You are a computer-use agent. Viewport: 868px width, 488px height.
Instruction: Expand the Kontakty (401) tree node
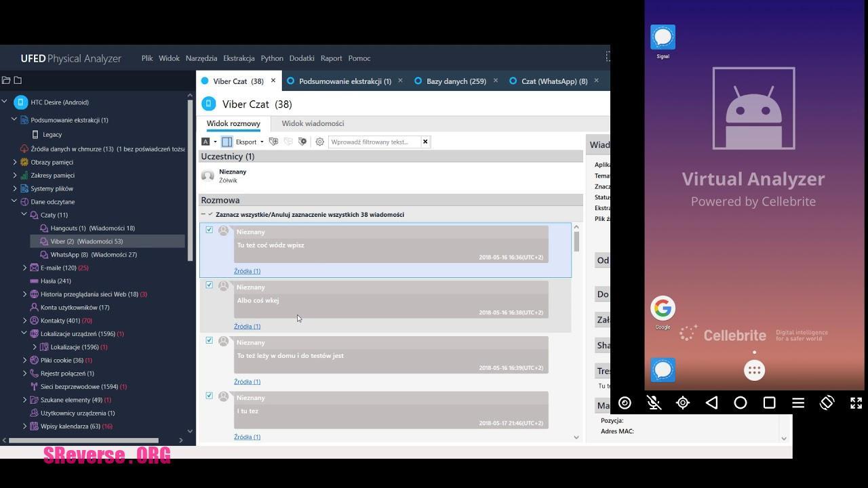click(x=24, y=321)
